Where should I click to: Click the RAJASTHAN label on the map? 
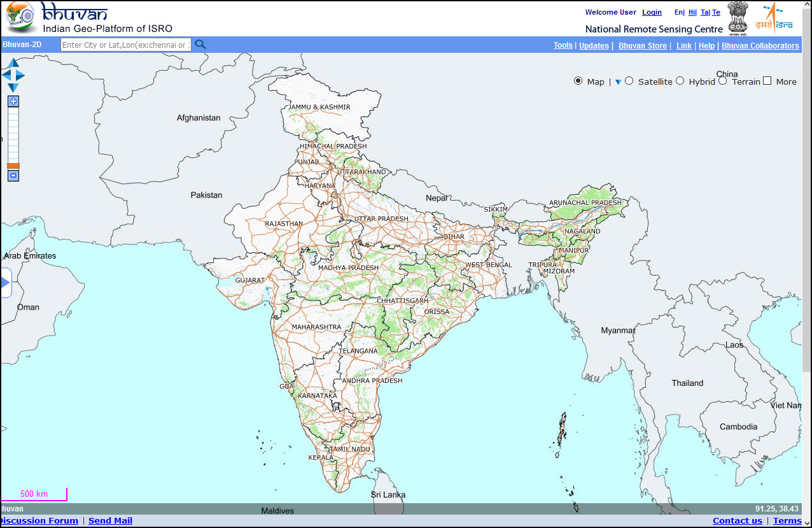pos(284,224)
